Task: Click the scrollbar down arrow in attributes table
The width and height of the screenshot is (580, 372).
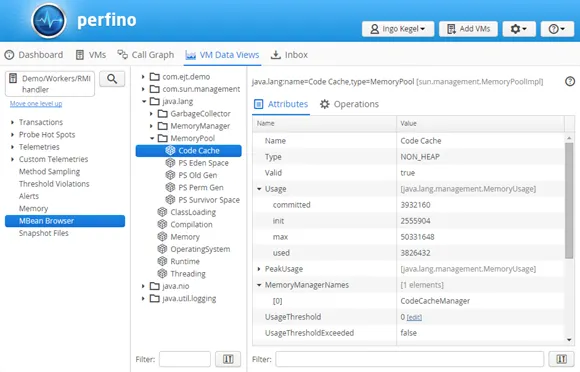Action: tap(569, 340)
